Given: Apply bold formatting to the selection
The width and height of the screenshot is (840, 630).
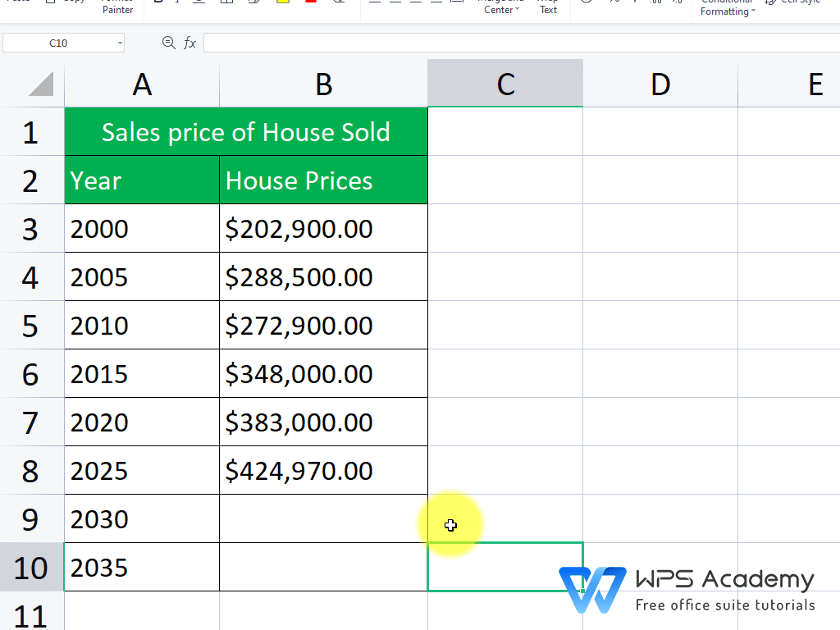Looking at the screenshot, I should pyautogui.click(x=158, y=3).
